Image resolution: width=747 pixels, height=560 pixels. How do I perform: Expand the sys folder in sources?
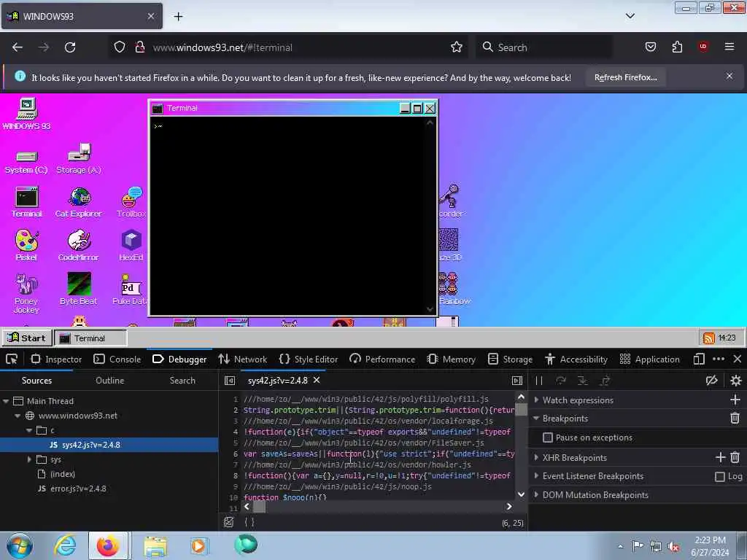click(29, 459)
